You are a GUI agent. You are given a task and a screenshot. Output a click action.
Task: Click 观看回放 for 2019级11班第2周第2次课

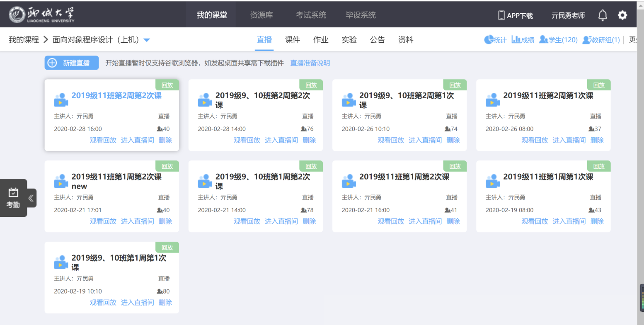click(x=103, y=140)
